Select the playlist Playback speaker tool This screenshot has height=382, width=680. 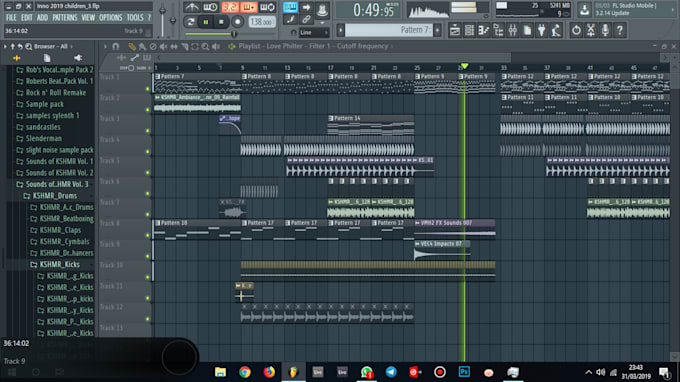[x=216, y=46]
